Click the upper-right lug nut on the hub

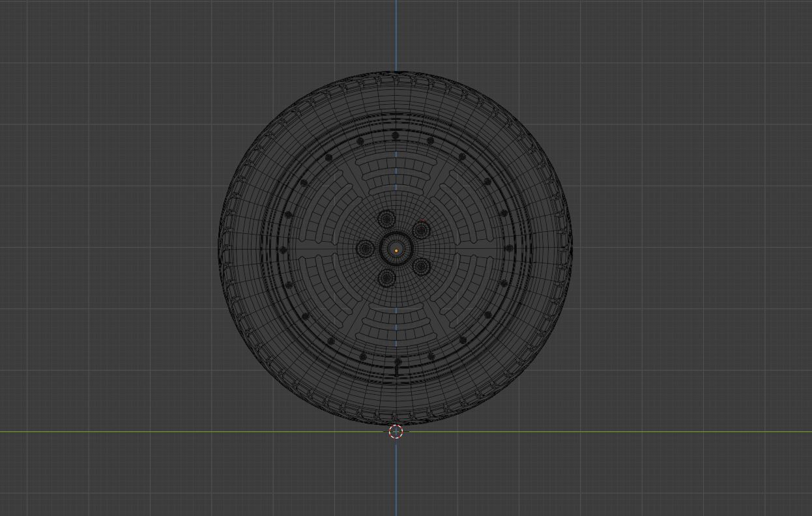pyautogui.click(x=421, y=231)
